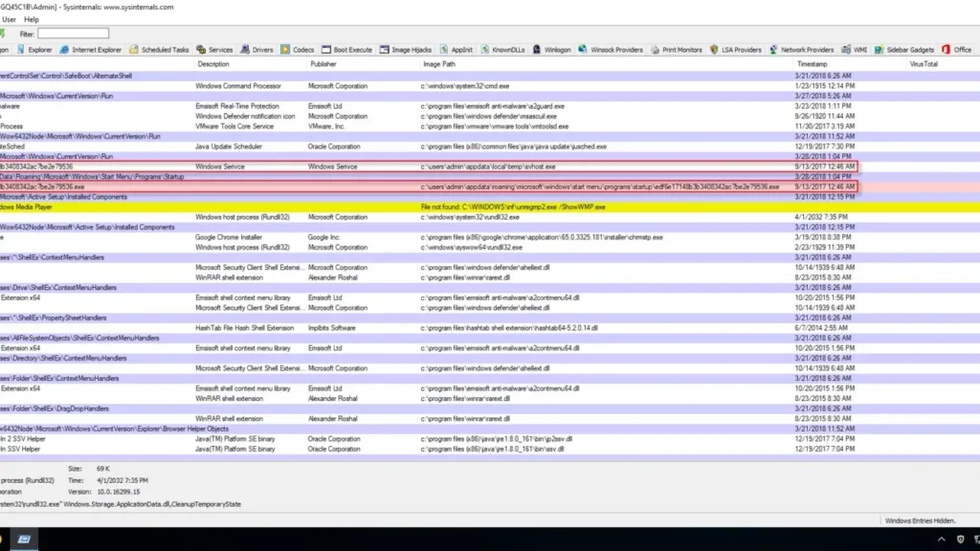Click the Autoruns icon in the taskbar
The image size is (980, 551).
tap(24, 540)
